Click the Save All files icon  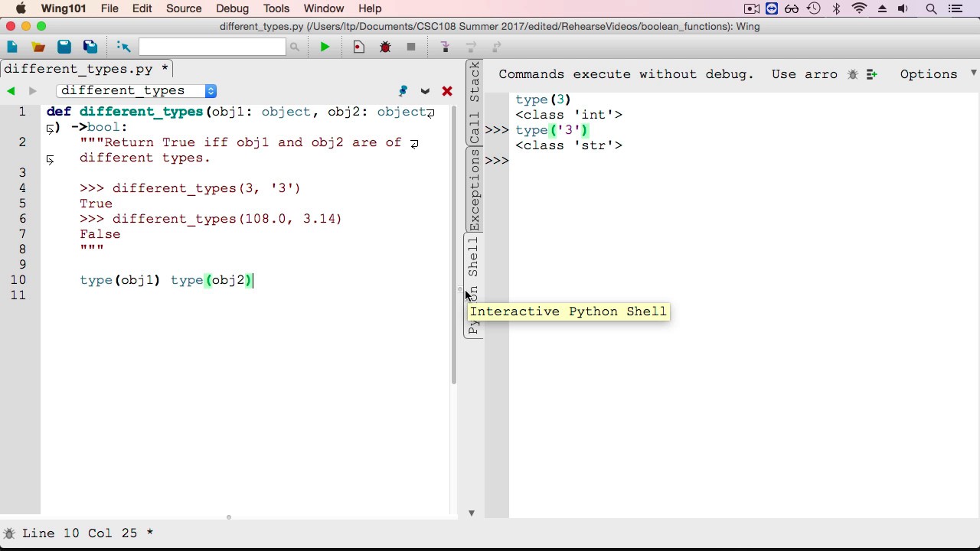tap(90, 47)
